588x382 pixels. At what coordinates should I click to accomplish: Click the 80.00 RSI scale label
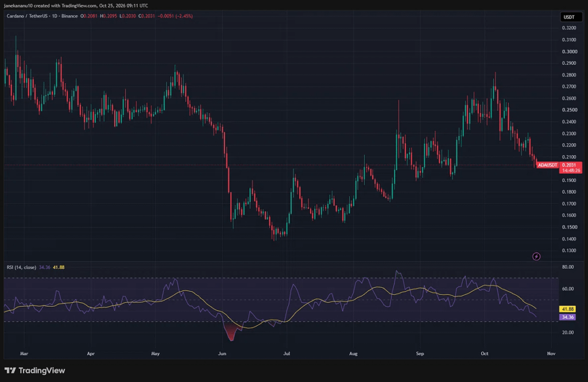tap(568, 267)
